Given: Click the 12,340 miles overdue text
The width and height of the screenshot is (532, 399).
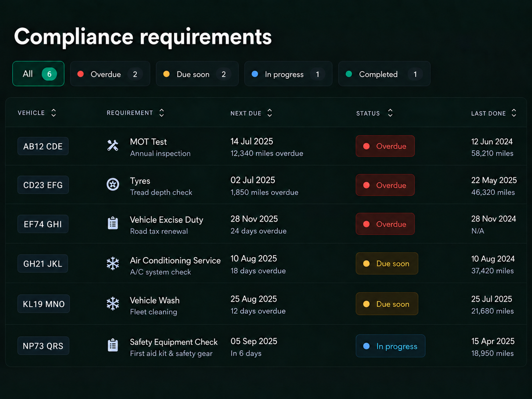Looking at the screenshot, I should [267, 153].
